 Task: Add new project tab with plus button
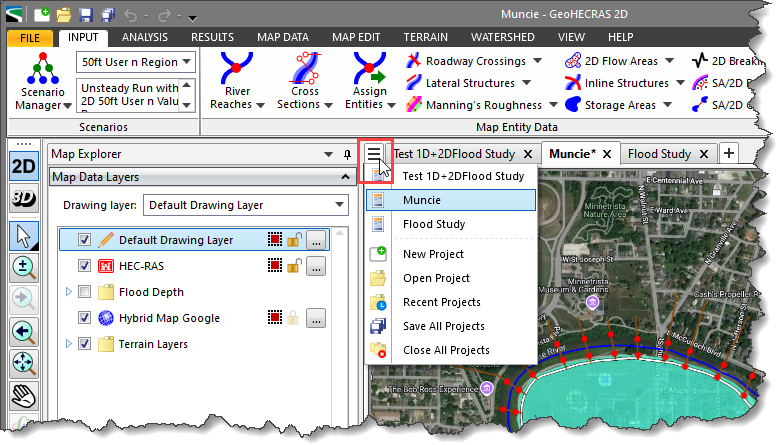(x=729, y=154)
